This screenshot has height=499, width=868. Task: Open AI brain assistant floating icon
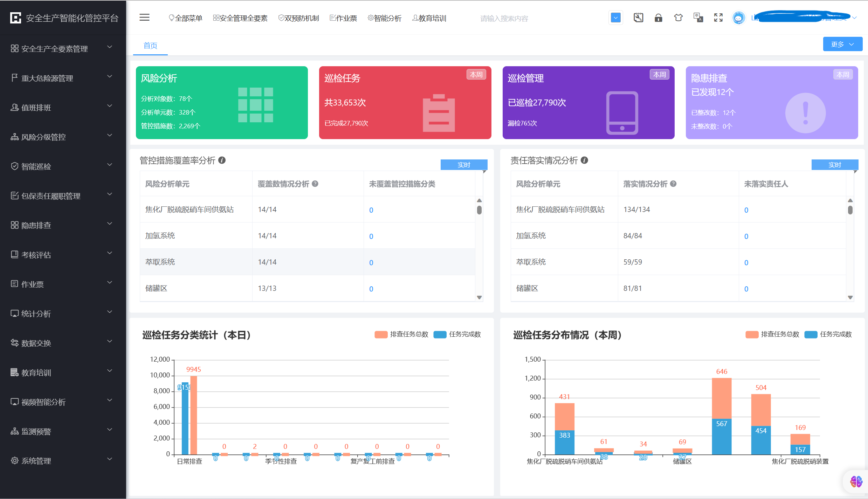pos(856,481)
